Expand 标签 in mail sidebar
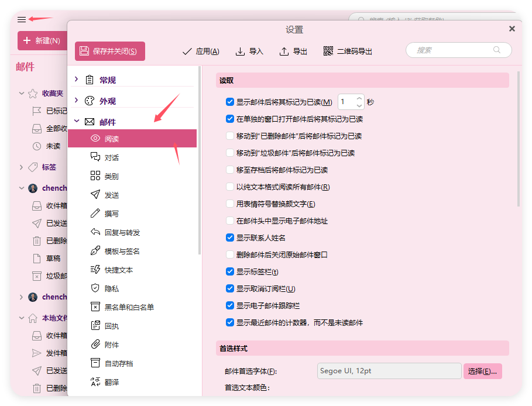This screenshot has width=532, height=406. (22, 167)
